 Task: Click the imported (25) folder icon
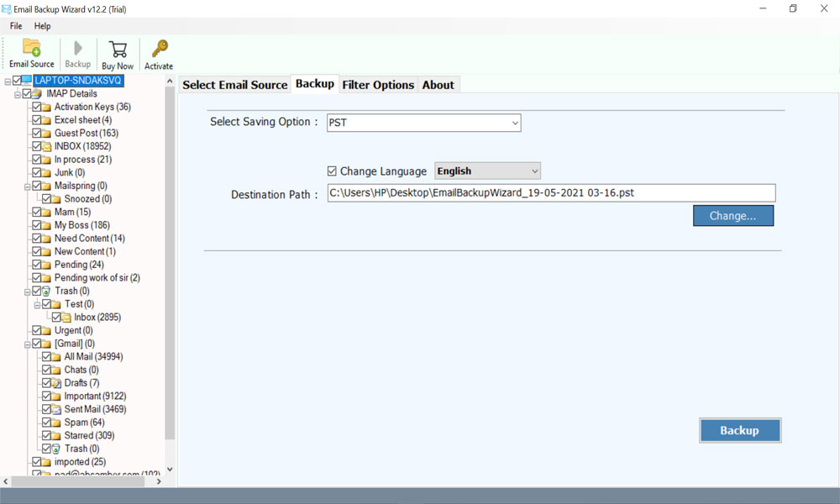[x=46, y=462]
